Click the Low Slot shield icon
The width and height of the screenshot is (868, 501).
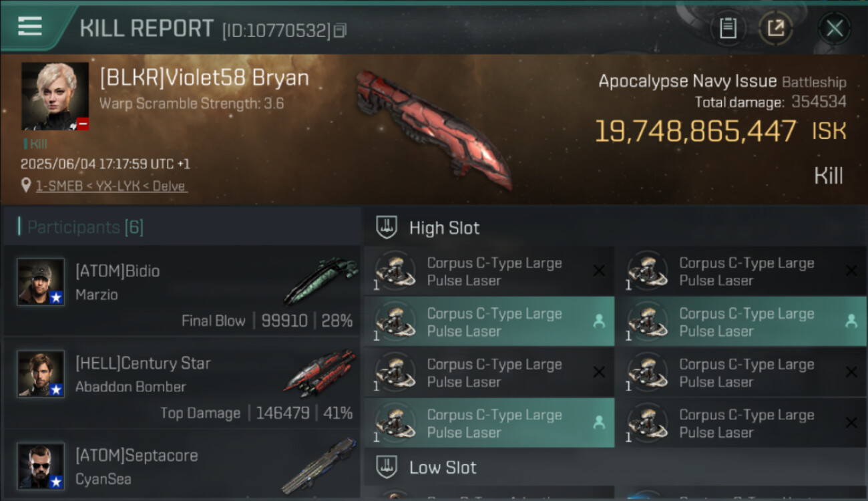point(387,468)
